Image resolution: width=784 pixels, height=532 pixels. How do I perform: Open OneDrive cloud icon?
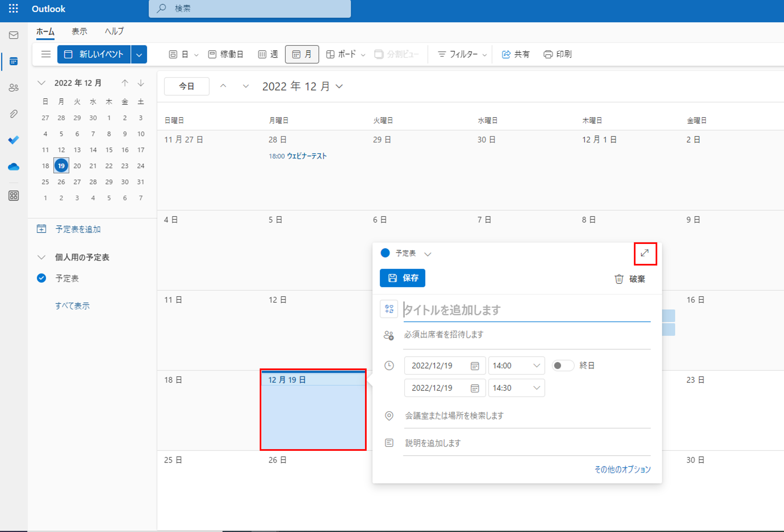pos(14,166)
